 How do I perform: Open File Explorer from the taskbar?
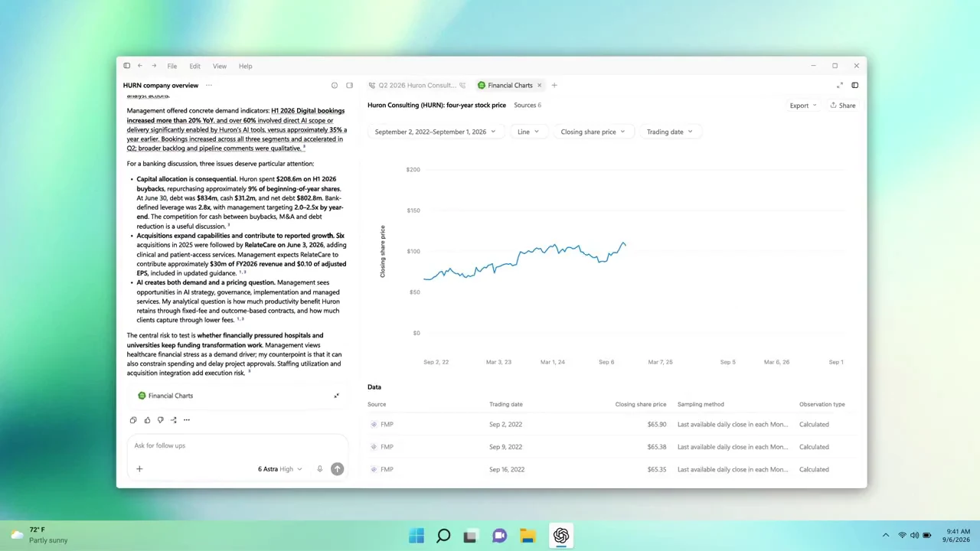[x=528, y=536]
